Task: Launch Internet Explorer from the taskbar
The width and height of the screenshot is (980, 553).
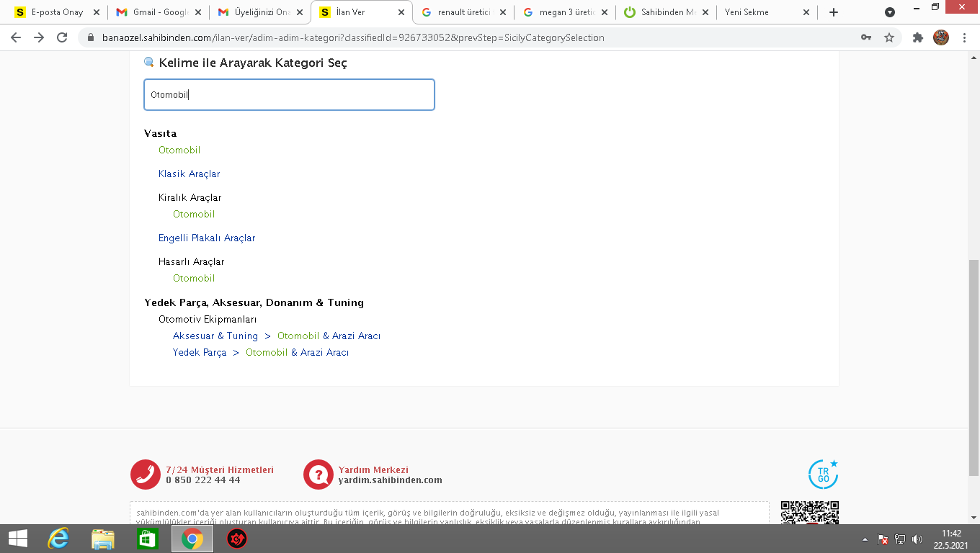Action: coord(58,539)
